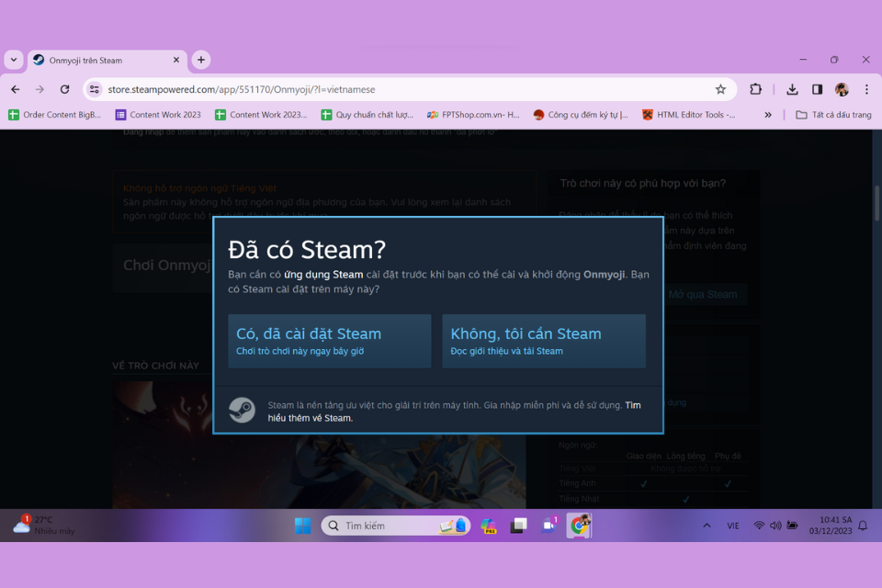Open site information icon in address bar
Viewport: 882px width, 588px height.
94,89
